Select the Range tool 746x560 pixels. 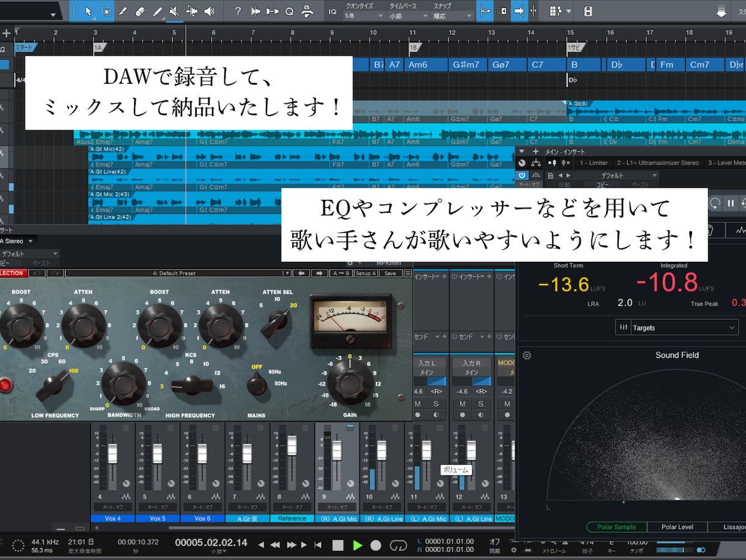106,11
